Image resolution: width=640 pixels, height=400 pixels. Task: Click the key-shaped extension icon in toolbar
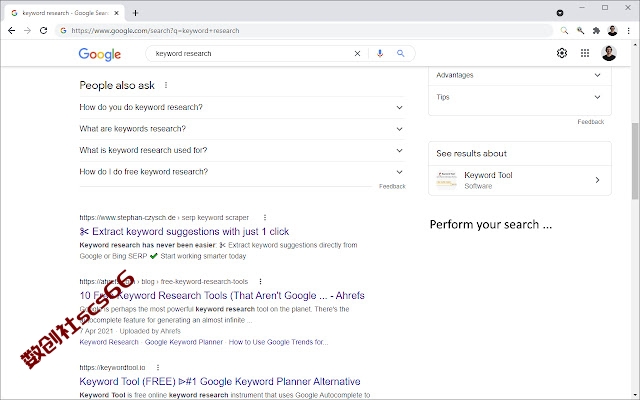[x=580, y=31]
